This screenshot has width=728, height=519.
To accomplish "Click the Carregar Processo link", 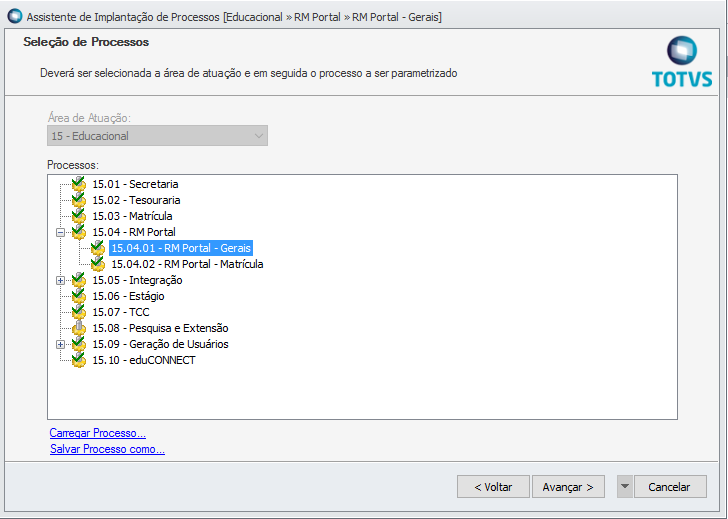I will pyautogui.click(x=97, y=433).
